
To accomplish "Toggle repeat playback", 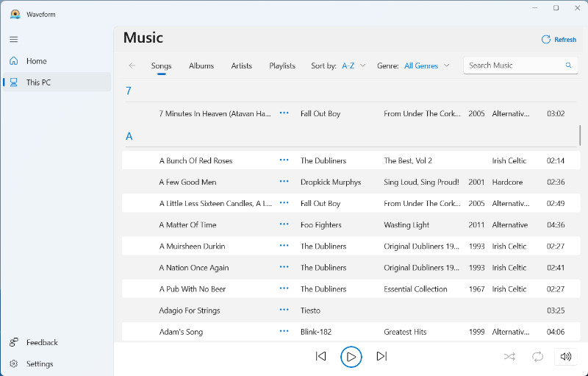I will pos(537,356).
